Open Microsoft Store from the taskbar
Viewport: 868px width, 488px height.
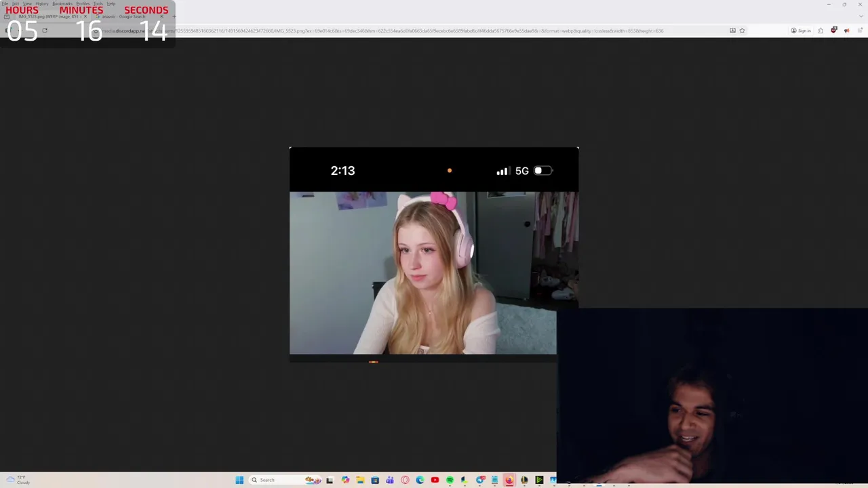tap(375, 480)
